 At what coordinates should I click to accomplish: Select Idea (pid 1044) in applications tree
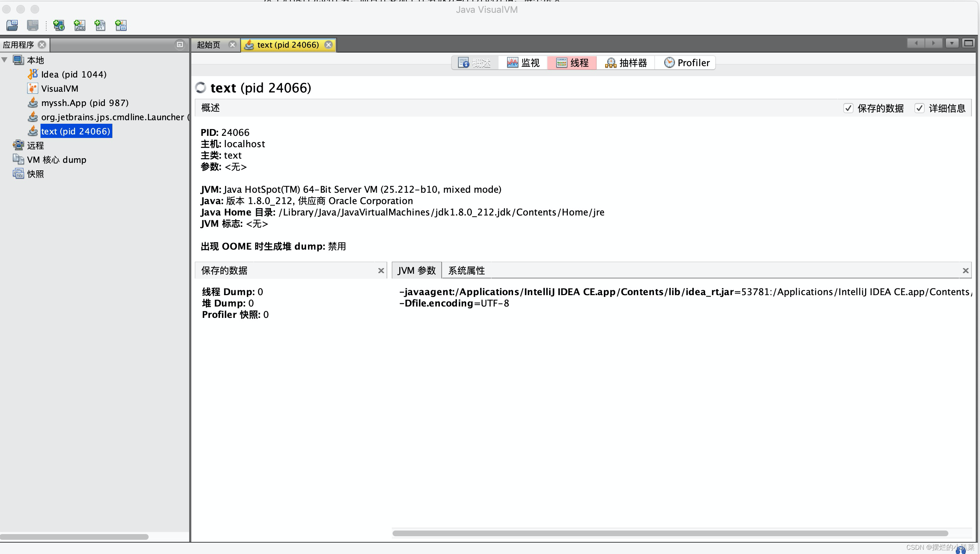tap(74, 74)
